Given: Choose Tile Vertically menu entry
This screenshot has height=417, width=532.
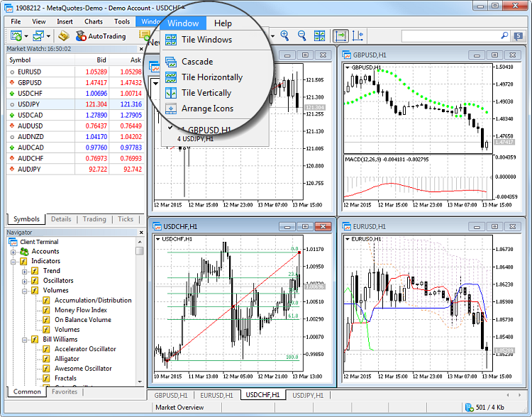Looking at the screenshot, I should (206, 93).
